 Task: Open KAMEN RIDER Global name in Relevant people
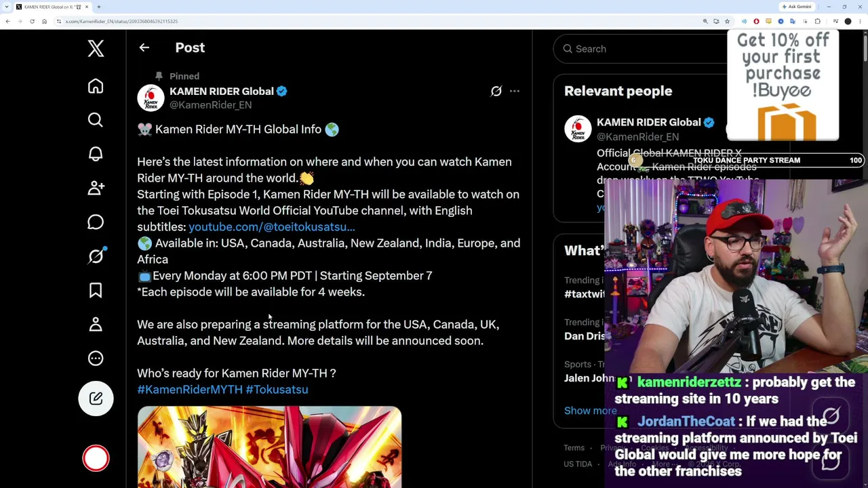(648, 123)
